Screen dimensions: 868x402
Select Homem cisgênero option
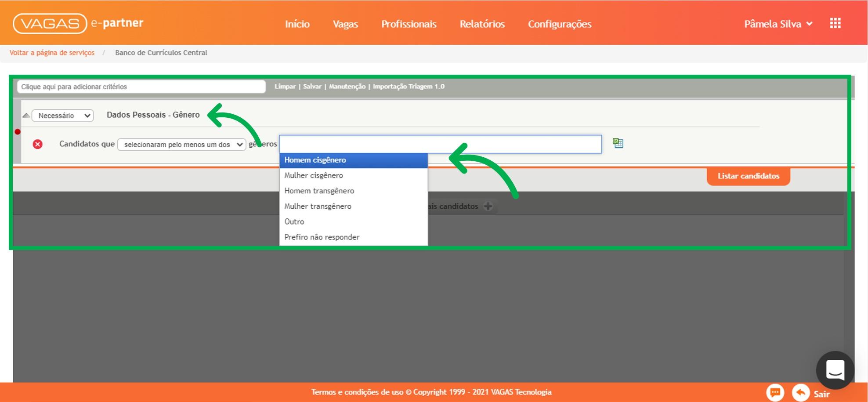[x=354, y=160]
